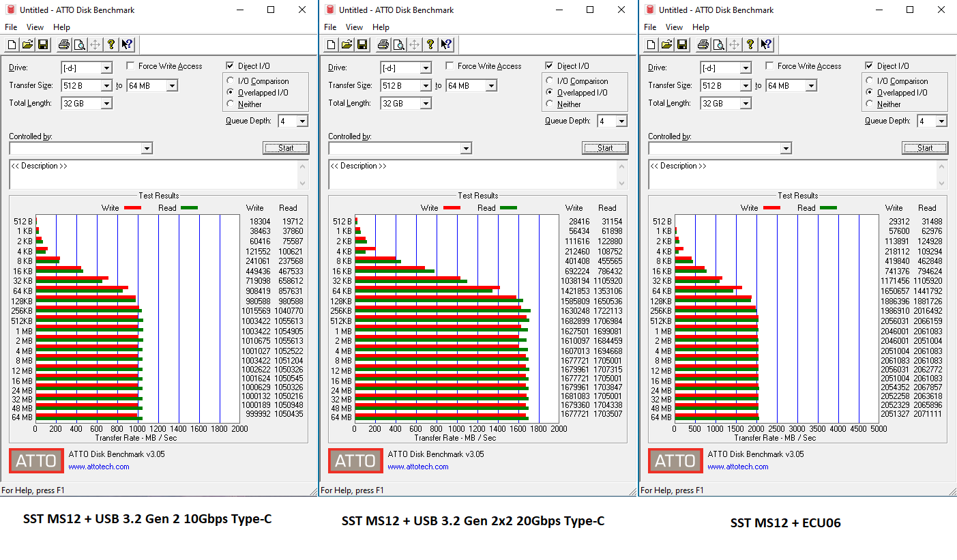
Task: Select Overlapped I/O radio in right ATTO window
Action: click(x=870, y=92)
